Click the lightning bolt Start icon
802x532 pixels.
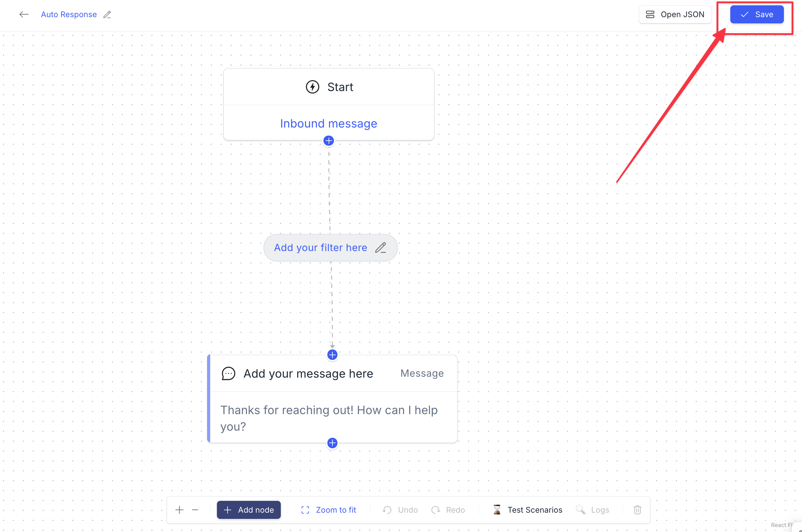pyautogui.click(x=312, y=87)
